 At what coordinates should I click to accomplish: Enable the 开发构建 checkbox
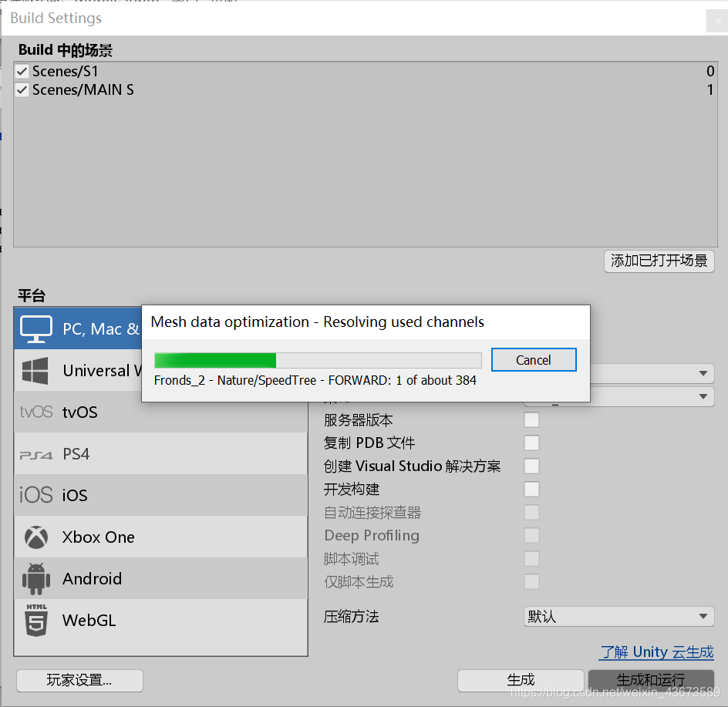tap(531, 490)
